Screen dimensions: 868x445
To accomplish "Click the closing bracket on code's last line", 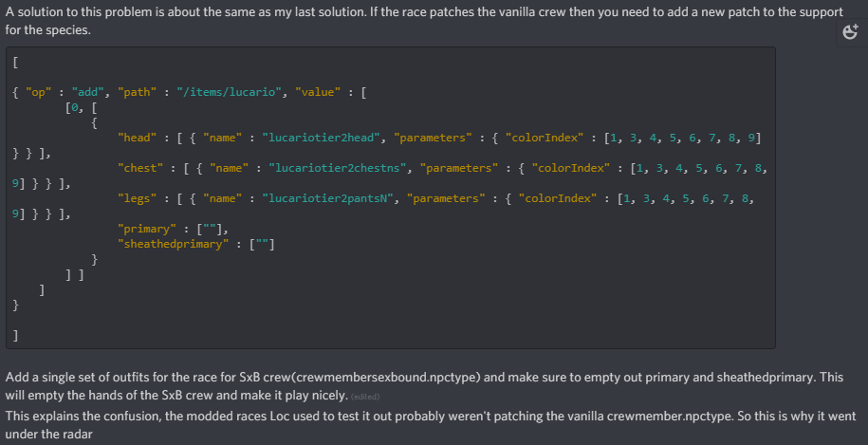I will tap(15, 335).
